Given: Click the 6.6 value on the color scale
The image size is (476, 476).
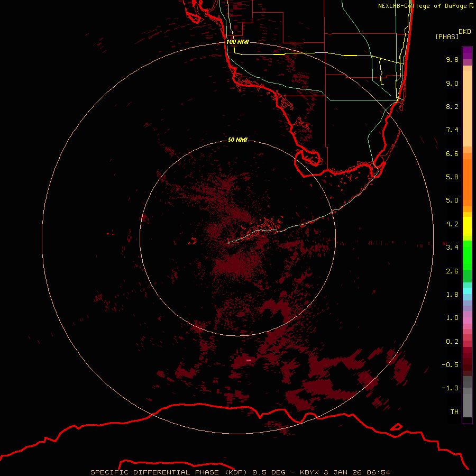Looking at the screenshot, I should tap(452, 153).
